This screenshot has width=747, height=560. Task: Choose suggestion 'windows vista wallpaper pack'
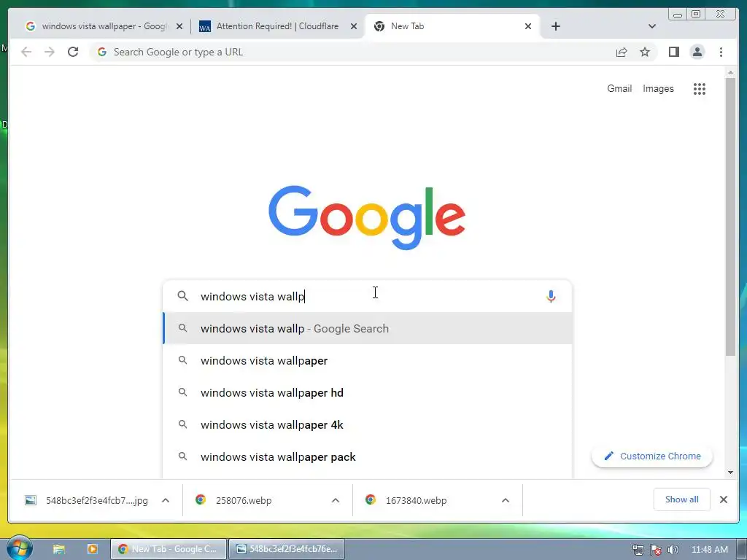pos(368,456)
